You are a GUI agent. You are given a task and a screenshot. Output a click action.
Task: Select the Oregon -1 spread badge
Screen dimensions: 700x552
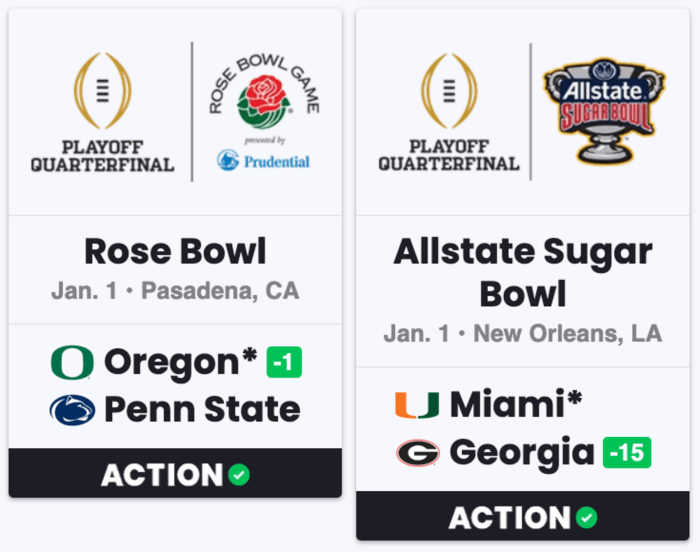point(284,363)
